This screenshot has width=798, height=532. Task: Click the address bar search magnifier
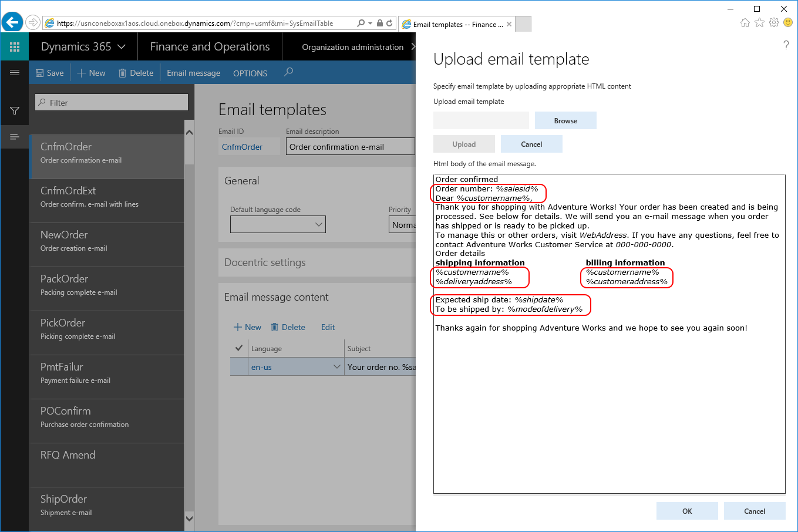point(361,23)
